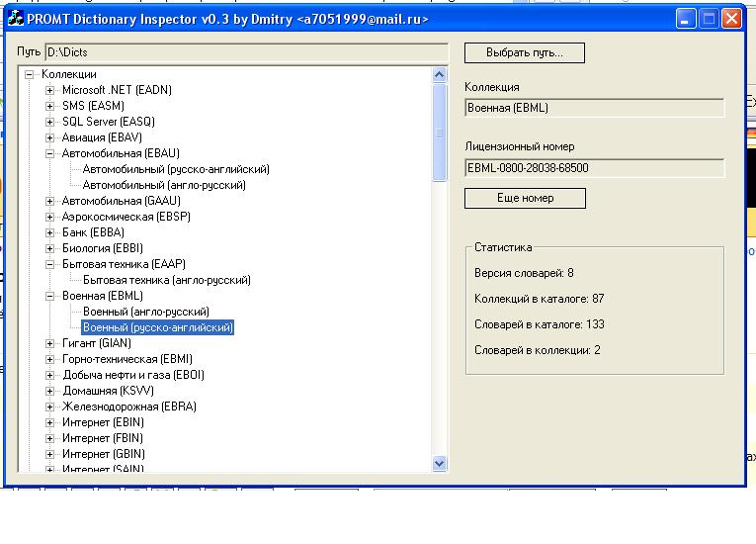Minimize the PROMT Dictionary Inspector window
Image resolution: width=756 pixels, height=544 pixels.
click(686, 19)
